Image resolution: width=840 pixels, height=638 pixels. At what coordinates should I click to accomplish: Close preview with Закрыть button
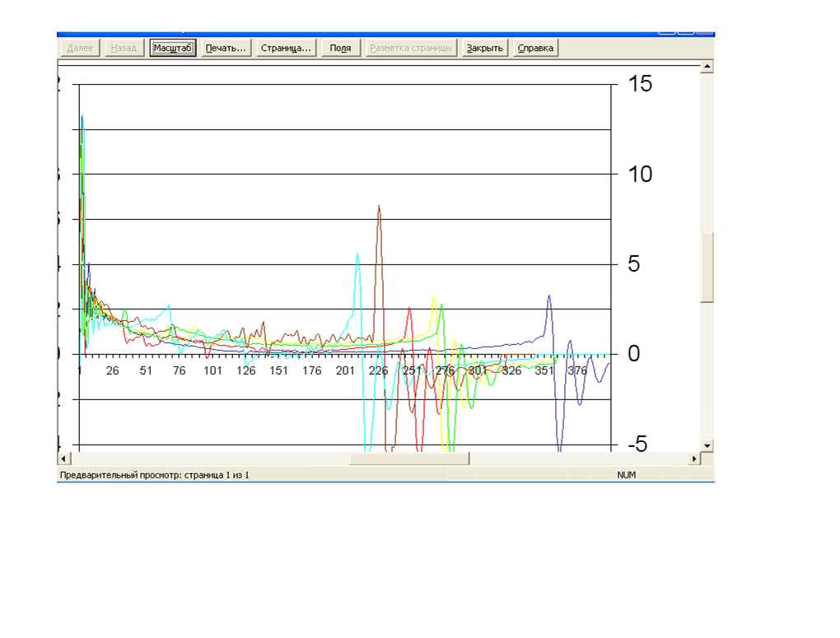pos(485,48)
